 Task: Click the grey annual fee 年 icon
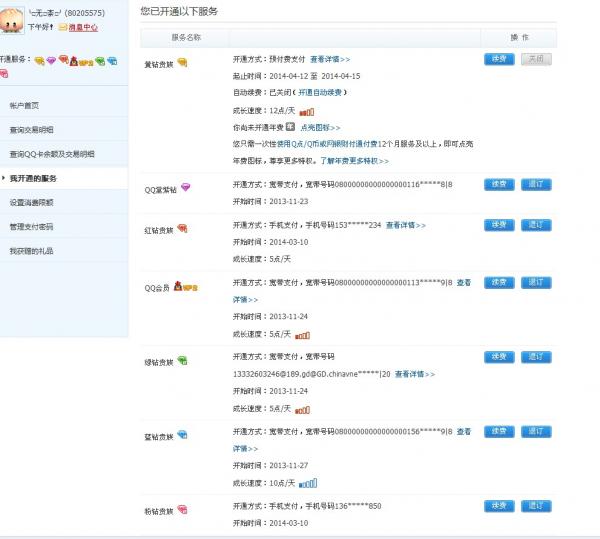coord(290,127)
